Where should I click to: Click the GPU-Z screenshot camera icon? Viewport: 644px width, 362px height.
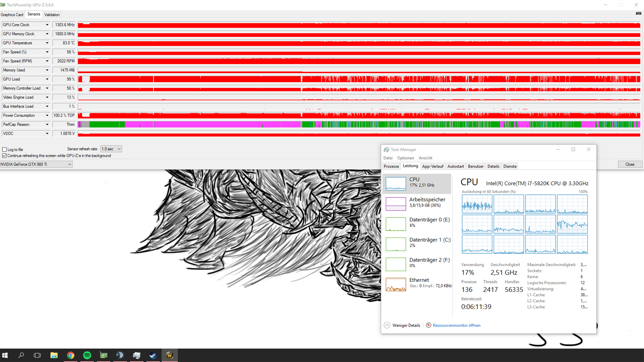[x=638, y=13]
